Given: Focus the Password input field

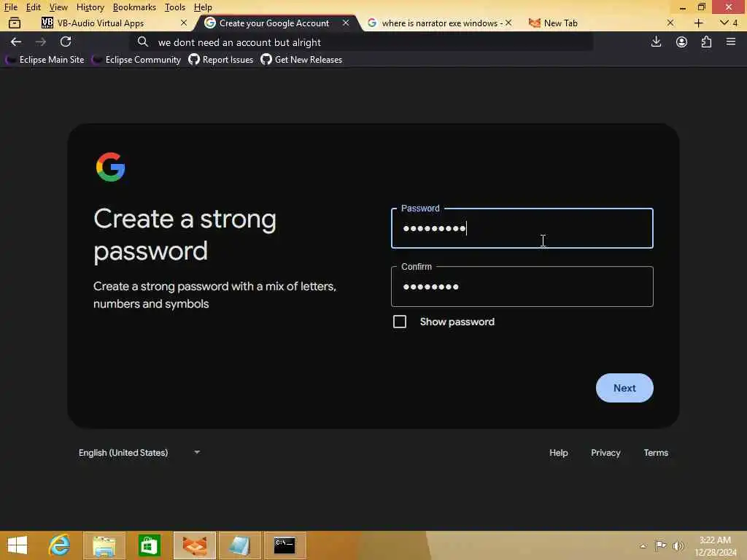Looking at the screenshot, I should pos(522,228).
